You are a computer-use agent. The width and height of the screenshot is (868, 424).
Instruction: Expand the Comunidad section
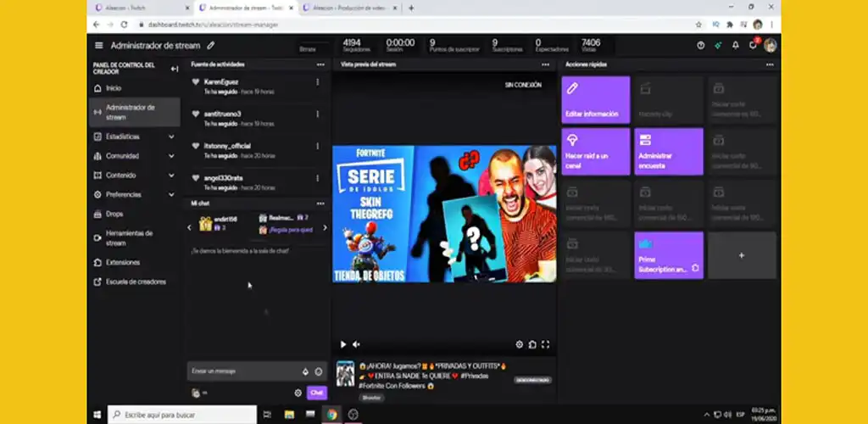point(171,156)
